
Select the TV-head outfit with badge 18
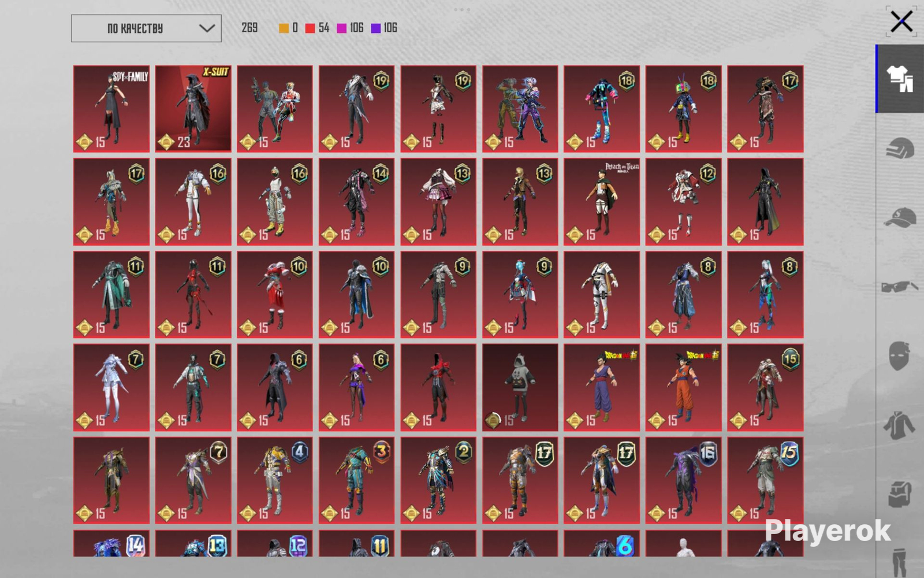click(684, 109)
